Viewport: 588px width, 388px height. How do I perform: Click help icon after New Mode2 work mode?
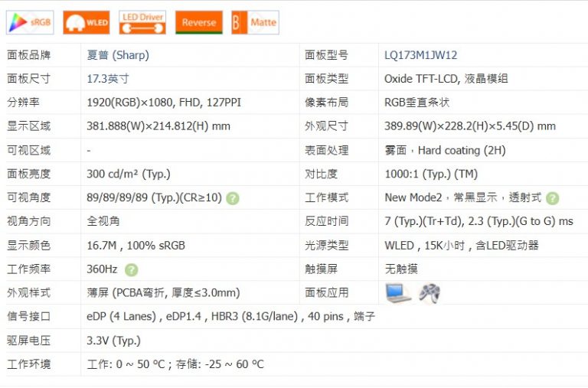tap(552, 198)
